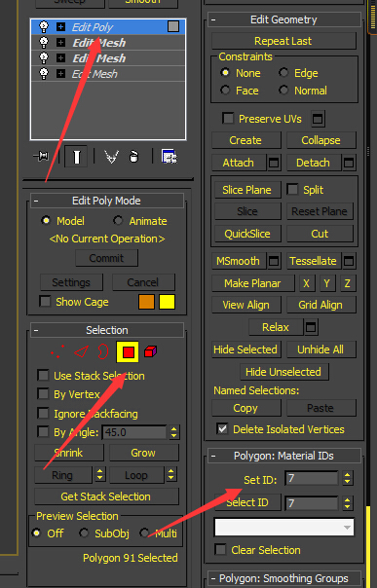Click Repeat Last button
The image size is (377, 588).
(x=283, y=41)
